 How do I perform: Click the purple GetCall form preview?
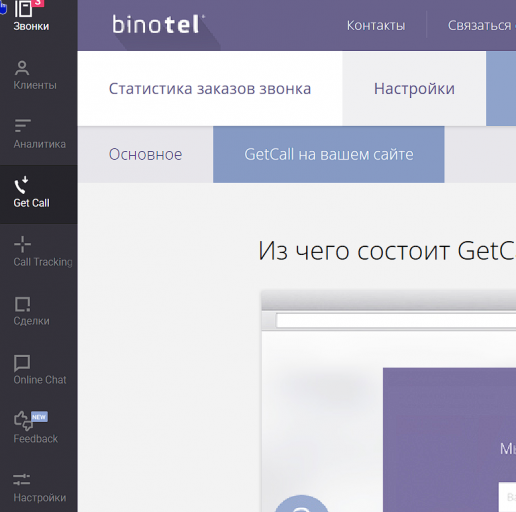(x=449, y=440)
